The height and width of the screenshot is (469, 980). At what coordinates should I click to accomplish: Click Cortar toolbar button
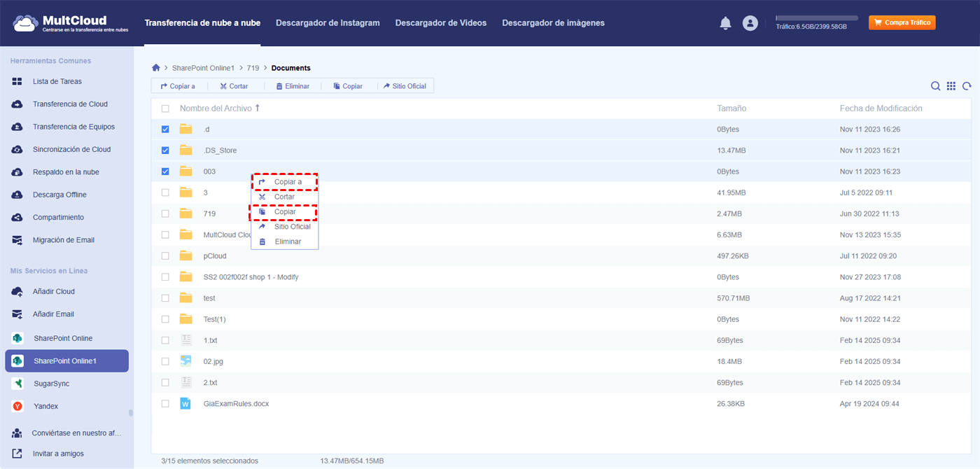pos(234,86)
